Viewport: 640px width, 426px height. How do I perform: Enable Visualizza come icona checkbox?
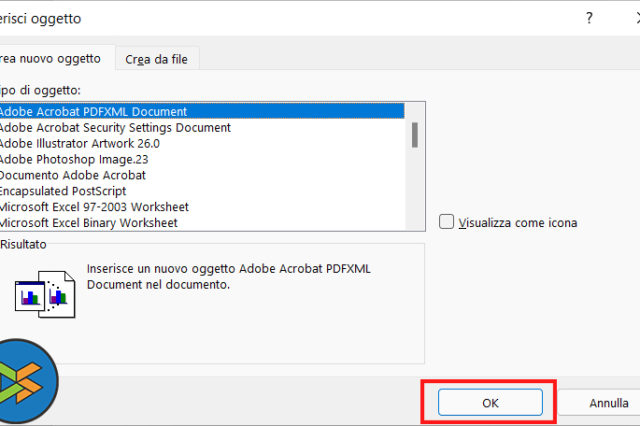point(447,223)
